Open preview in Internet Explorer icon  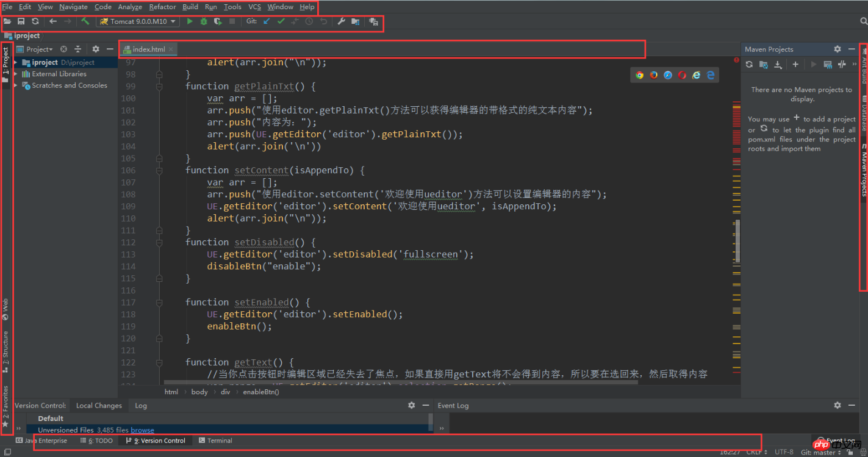point(696,75)
